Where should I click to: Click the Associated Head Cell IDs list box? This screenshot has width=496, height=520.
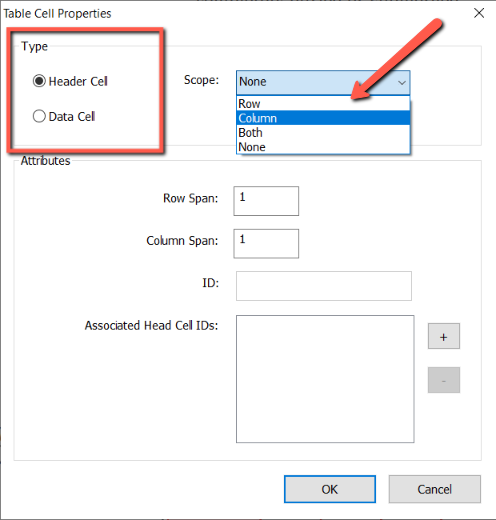[325, 379]
